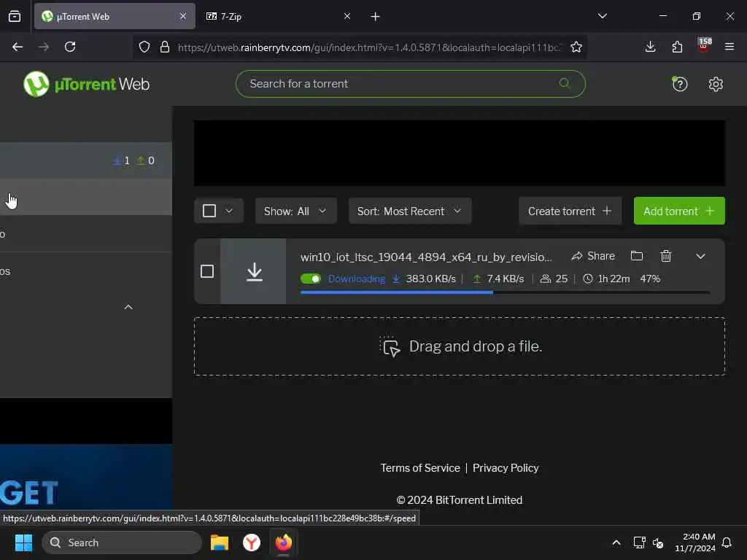Show hidden system tray icons
This screenshot has width=747, height=560.
(616, 542)
